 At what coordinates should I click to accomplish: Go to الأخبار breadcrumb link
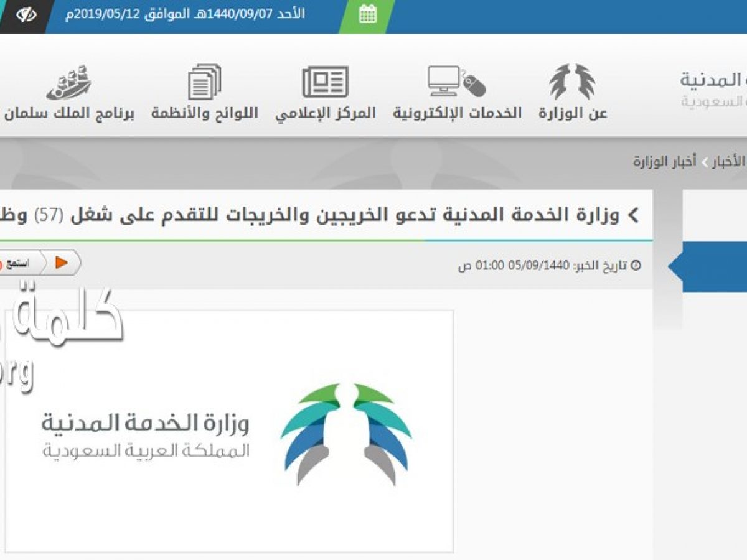tap(728, 162)
